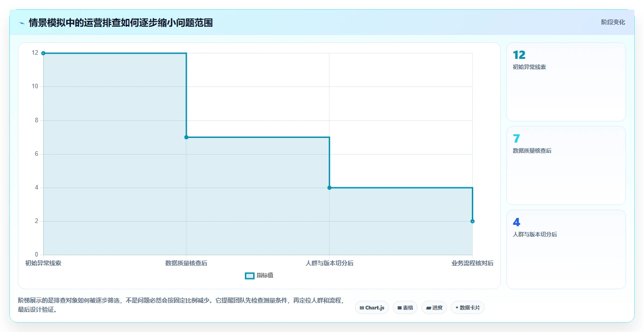Click 数据质量核查后 caption in stat card
Image resolution: width=644 pixels, height=332 pixels.
click(x=532, y=151)
